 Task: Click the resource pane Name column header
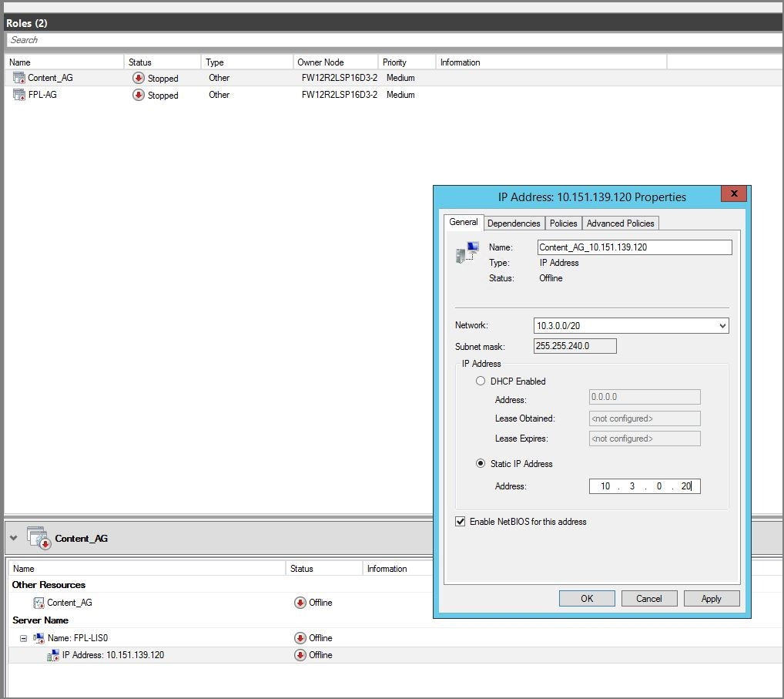coord(147,569)
